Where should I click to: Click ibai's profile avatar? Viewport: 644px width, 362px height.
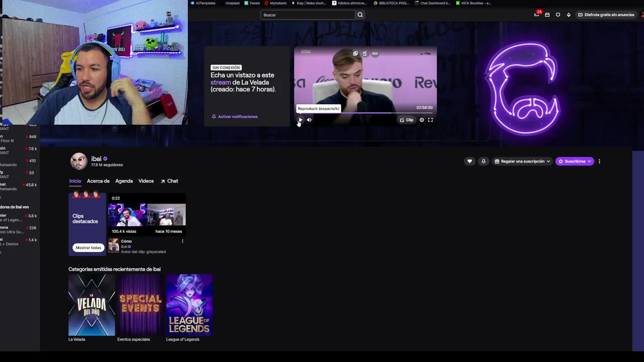click(78, 161)
